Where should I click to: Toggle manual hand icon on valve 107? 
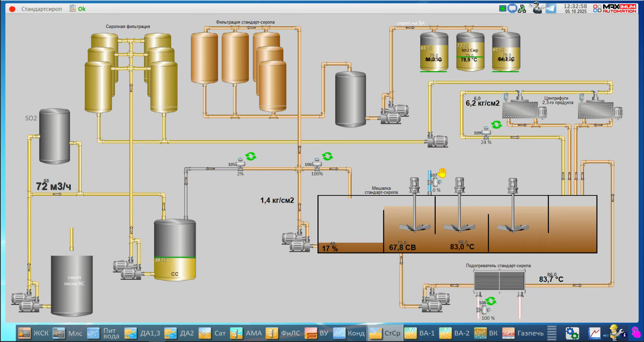tap(442, 173)
